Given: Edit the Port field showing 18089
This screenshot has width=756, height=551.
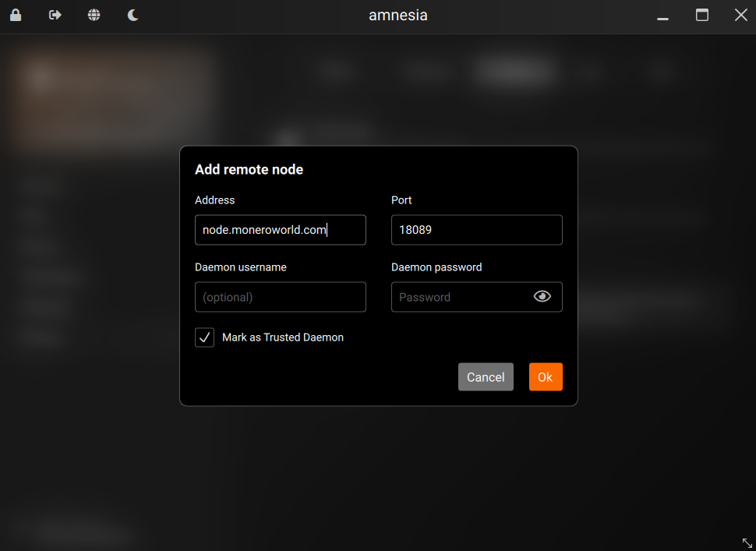Looking at the screenshot, I should coord(476,230).
